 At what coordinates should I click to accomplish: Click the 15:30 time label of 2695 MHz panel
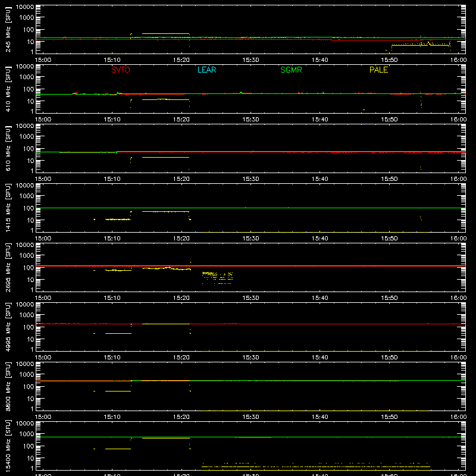[x=250, y=298]
